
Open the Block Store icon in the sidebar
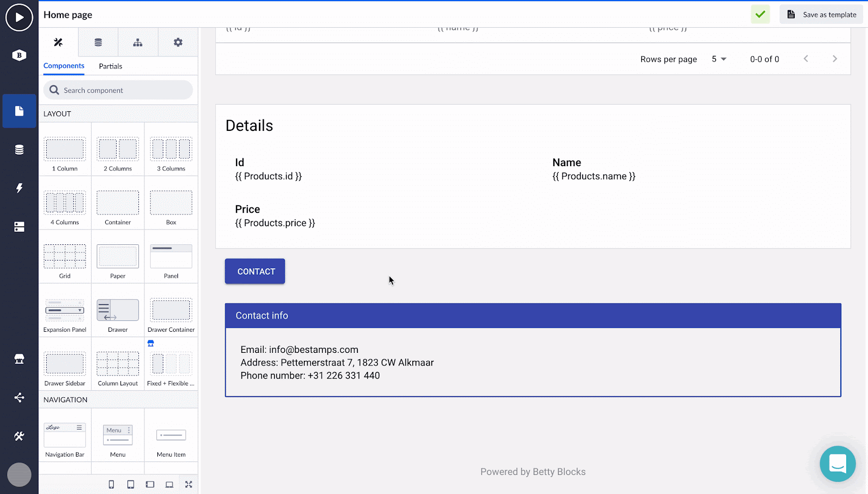(19, 359)
